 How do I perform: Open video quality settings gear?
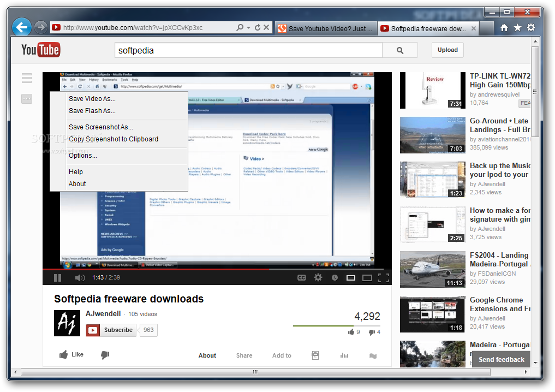coord(318,278)
